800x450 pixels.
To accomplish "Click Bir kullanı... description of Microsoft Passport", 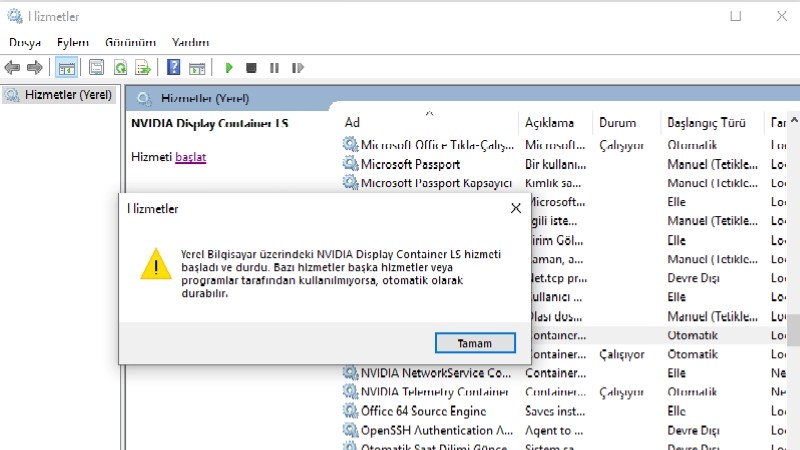I will 556,164.
